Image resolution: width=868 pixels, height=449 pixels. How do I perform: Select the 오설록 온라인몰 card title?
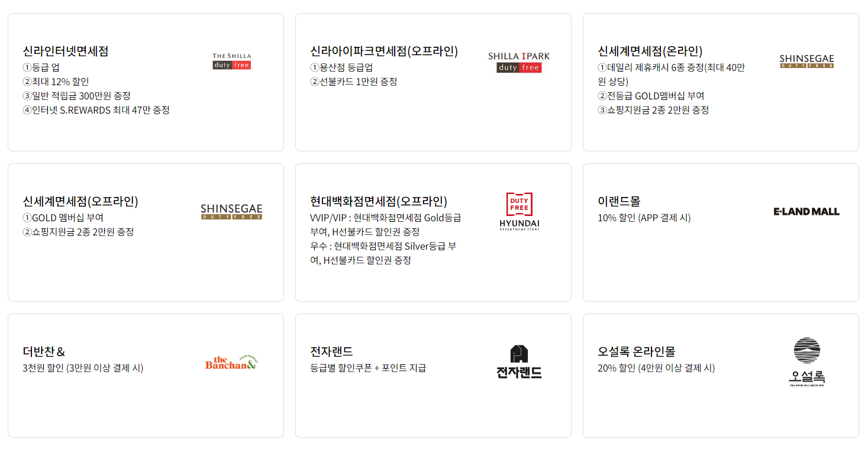click(x=637, y=351)
